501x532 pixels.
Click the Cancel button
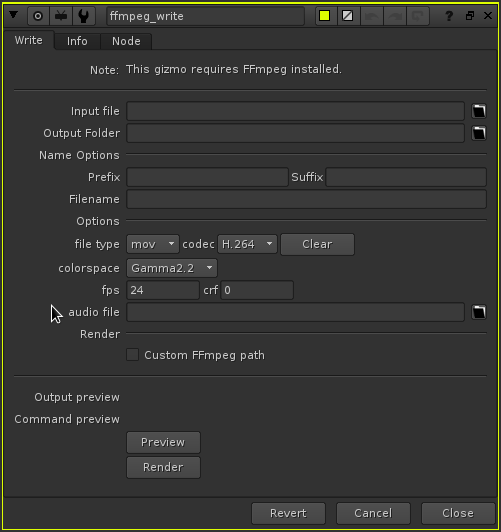(x=373, y=513)
